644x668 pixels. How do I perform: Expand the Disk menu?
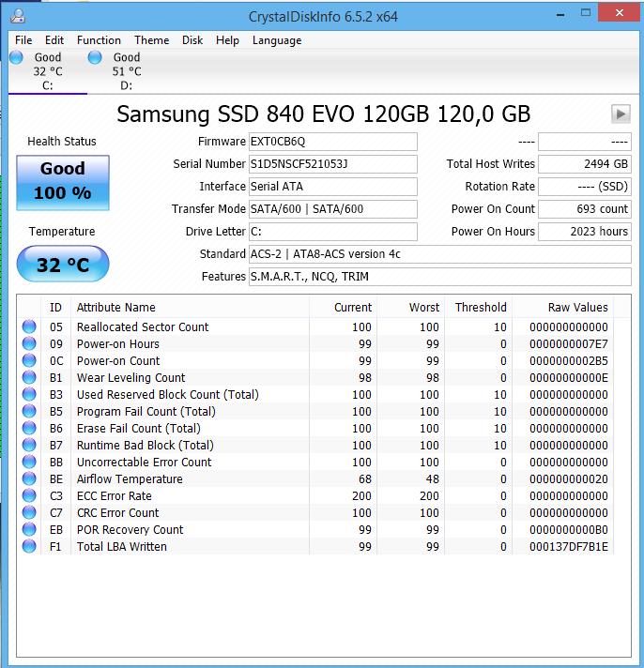pos(192,40)
